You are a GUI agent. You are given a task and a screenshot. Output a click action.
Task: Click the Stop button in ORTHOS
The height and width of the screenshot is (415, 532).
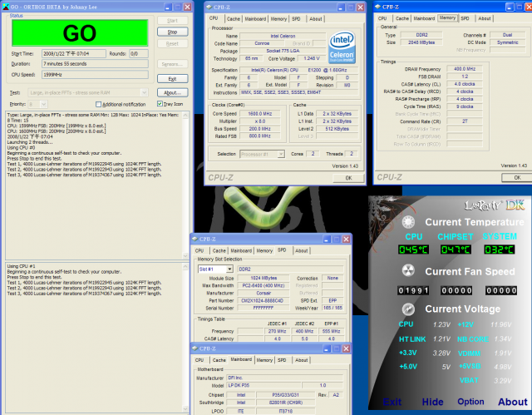pos(172,32)
